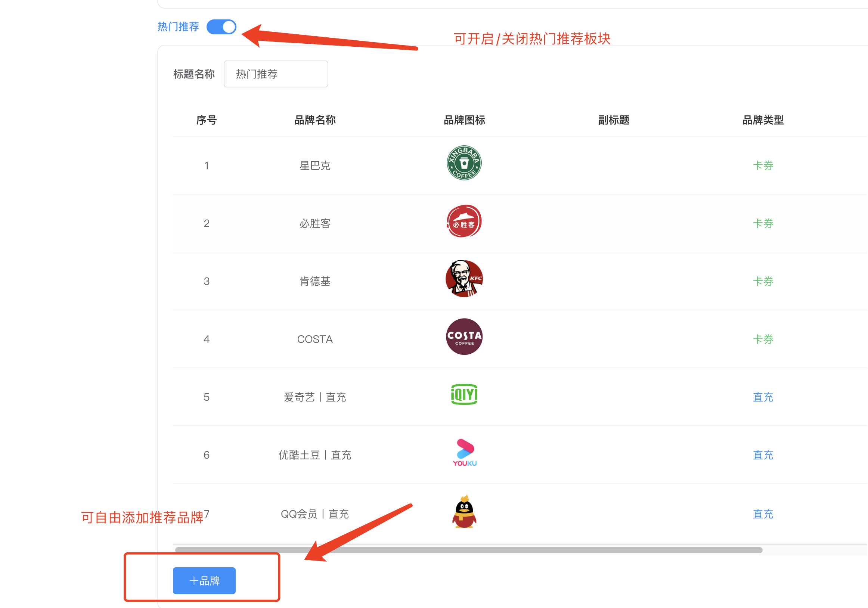Click the QQ会员丨直充 name cell

(x=315, y=514)
